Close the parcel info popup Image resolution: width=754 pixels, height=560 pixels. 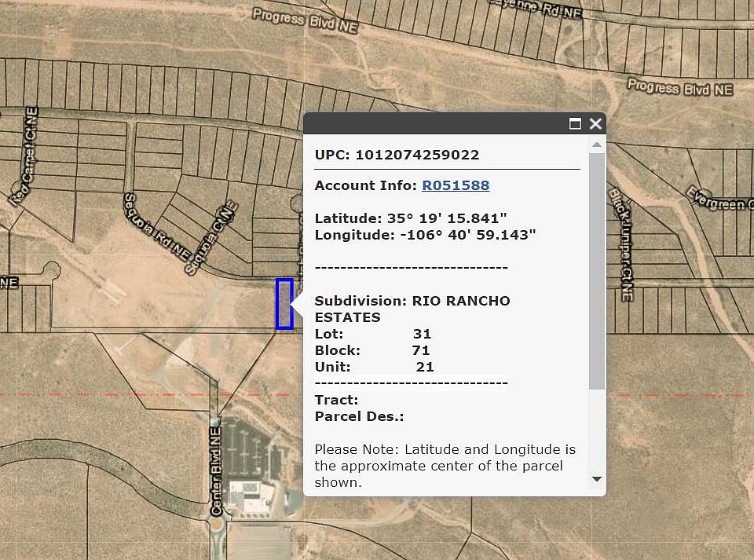tap(595, 124)
